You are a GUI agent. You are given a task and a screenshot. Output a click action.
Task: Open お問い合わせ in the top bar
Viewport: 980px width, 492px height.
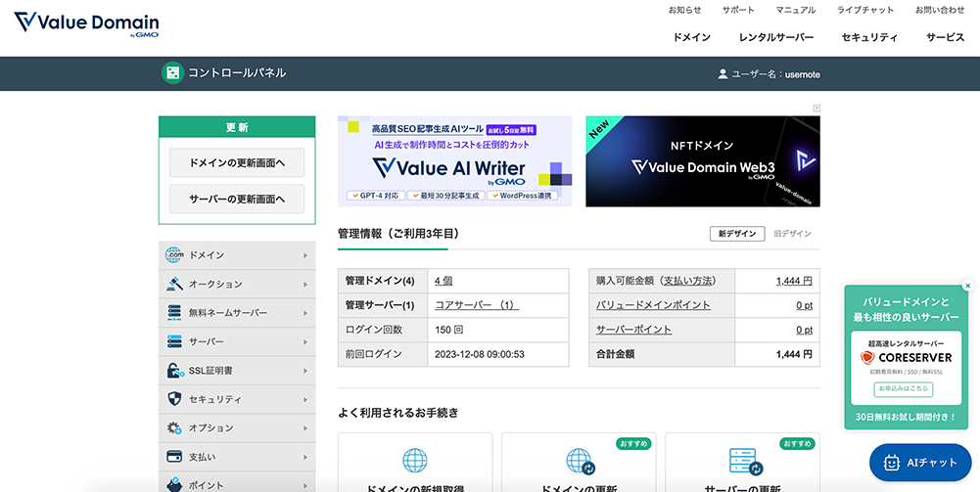[x=940, y=10]
